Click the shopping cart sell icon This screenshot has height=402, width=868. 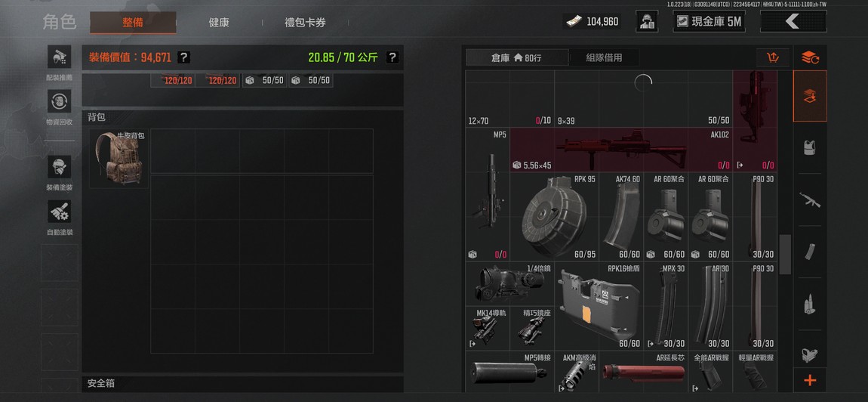(772, 57)
